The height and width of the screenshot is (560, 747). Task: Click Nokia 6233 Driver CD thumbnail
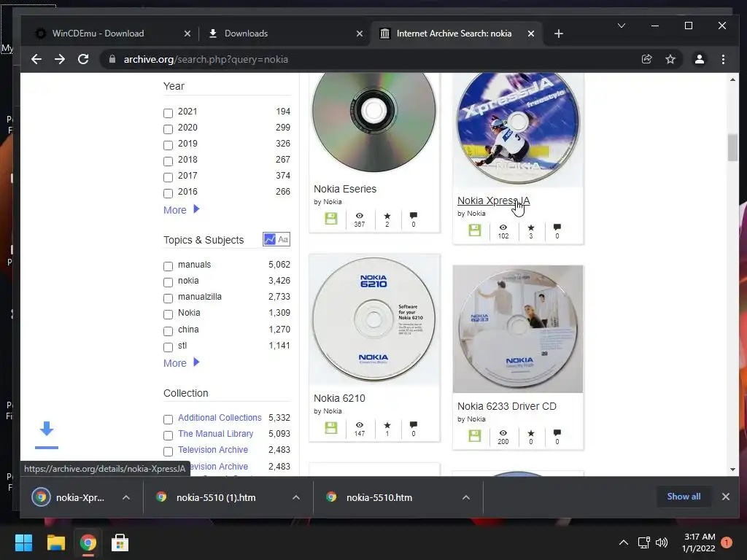pyautogui.click(x=518, y=329)
